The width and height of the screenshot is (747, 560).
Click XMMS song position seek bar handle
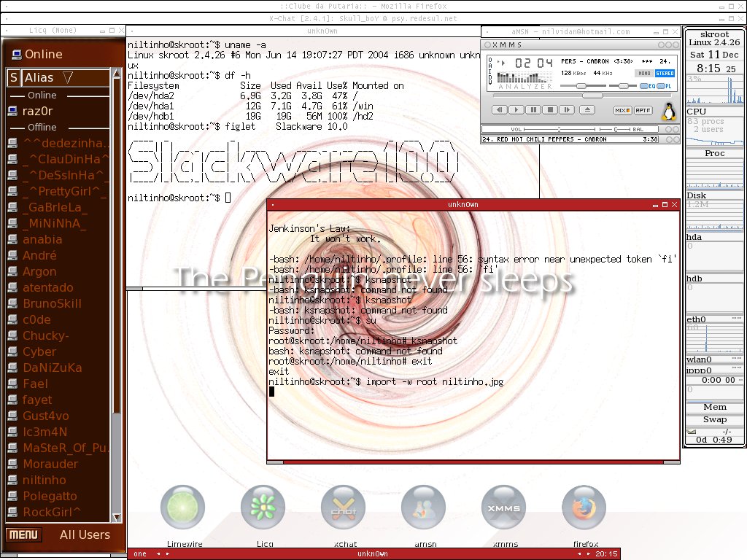(592, 96)
